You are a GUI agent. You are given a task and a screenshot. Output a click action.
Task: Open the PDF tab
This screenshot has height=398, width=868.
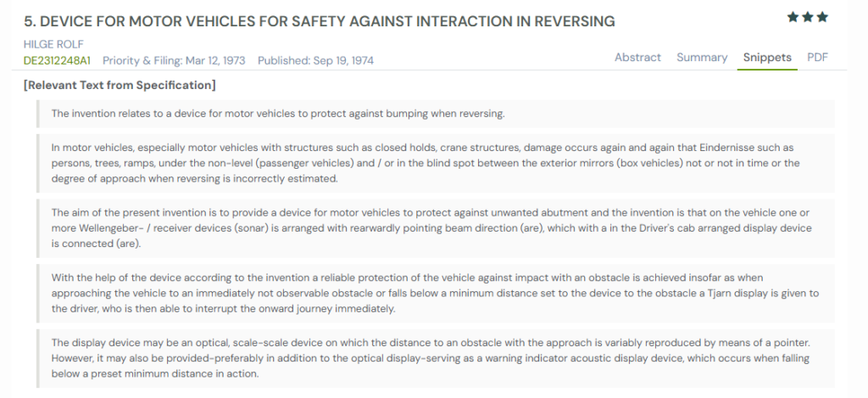tap(818, 58)
